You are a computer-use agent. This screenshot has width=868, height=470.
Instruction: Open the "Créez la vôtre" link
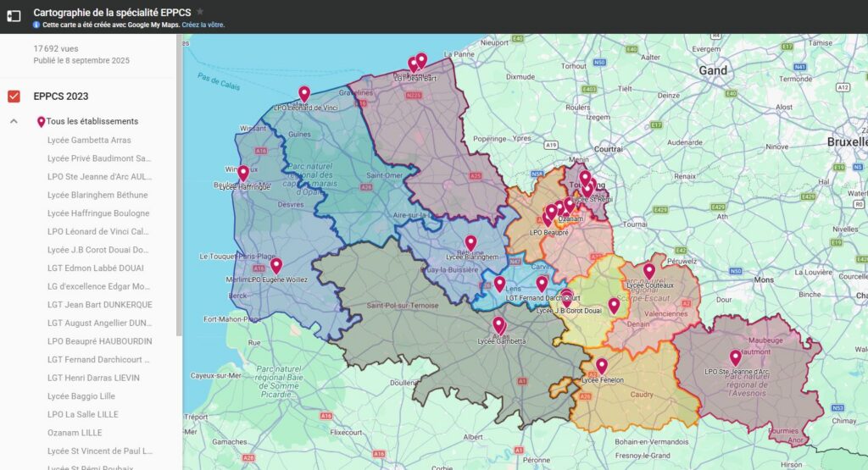tap(203, 25)
